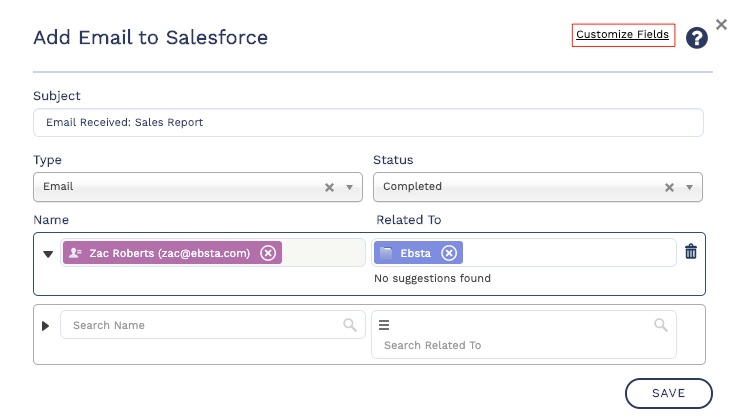
Task: Open the Status dropdown arrow
Action: tap(689, 187)
